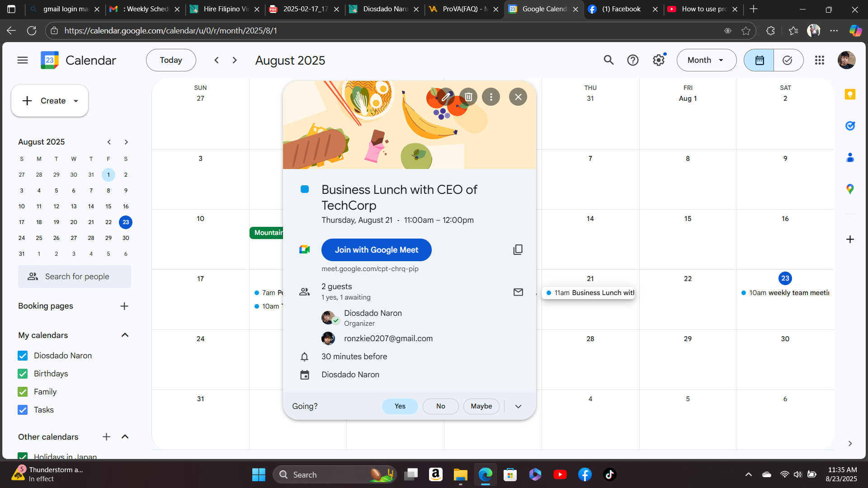
Task: Uncheck the Birthdays calendar checkbox
Action: tap(23, 374)
